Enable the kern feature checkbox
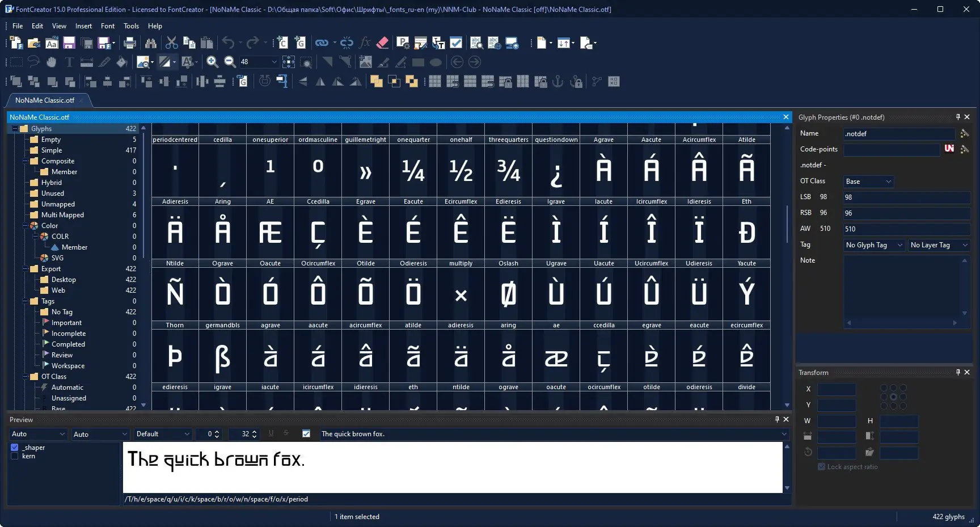This screenshot has width=980, height=527. 15,456
